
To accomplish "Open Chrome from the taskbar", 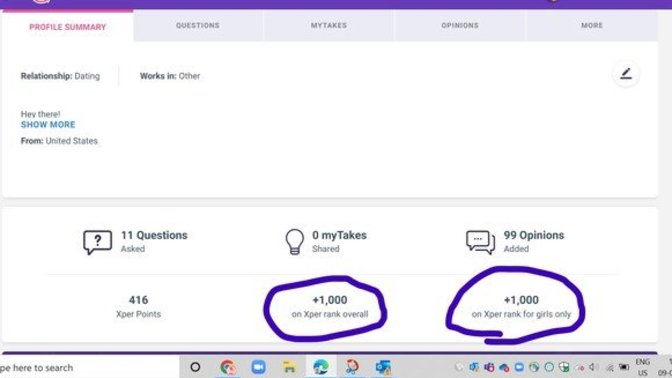I will [228, 367].
